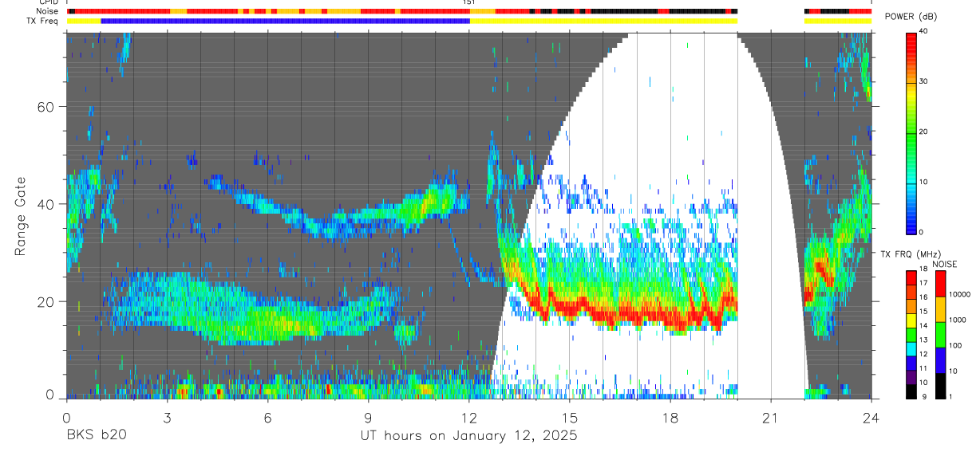Click the cyan 12–13 MHz segment in TX FRQ legend

click(911, 349)
